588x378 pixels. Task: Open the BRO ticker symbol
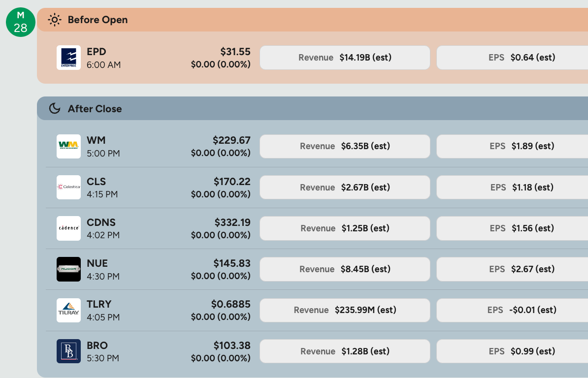97,345
